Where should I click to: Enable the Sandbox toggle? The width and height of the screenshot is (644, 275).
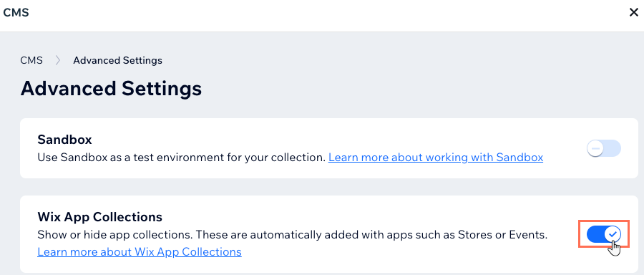[604, 148]
